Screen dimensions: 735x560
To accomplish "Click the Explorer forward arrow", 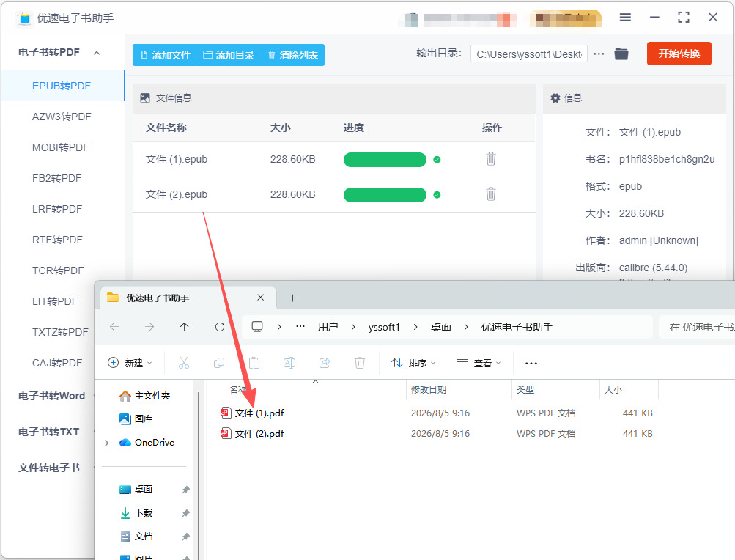I will coord(149,327).
